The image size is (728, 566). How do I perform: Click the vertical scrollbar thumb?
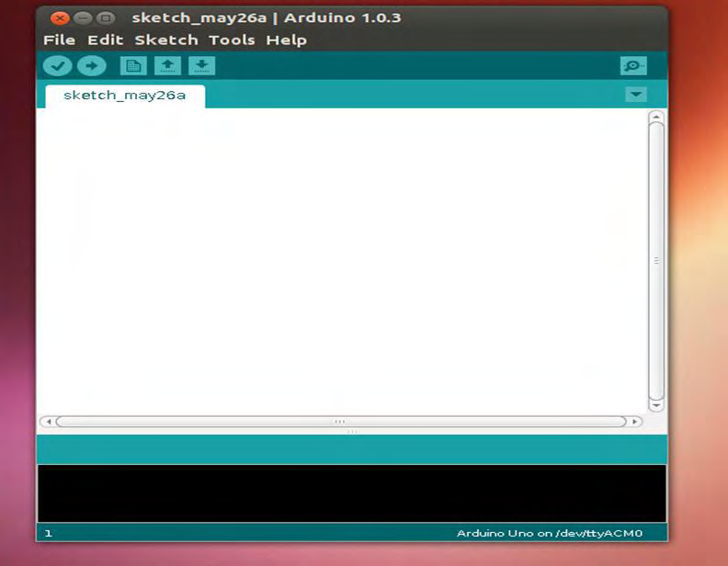656,261
